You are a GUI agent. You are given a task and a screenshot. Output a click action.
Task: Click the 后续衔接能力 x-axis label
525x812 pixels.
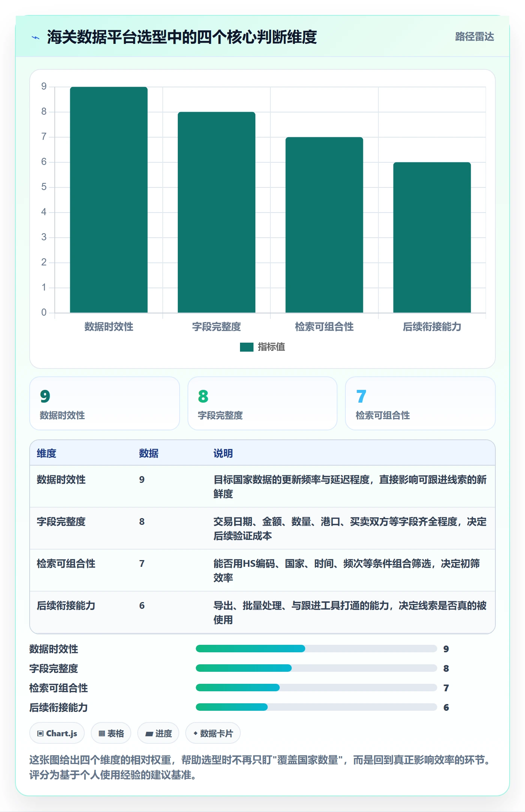point(432,327)
